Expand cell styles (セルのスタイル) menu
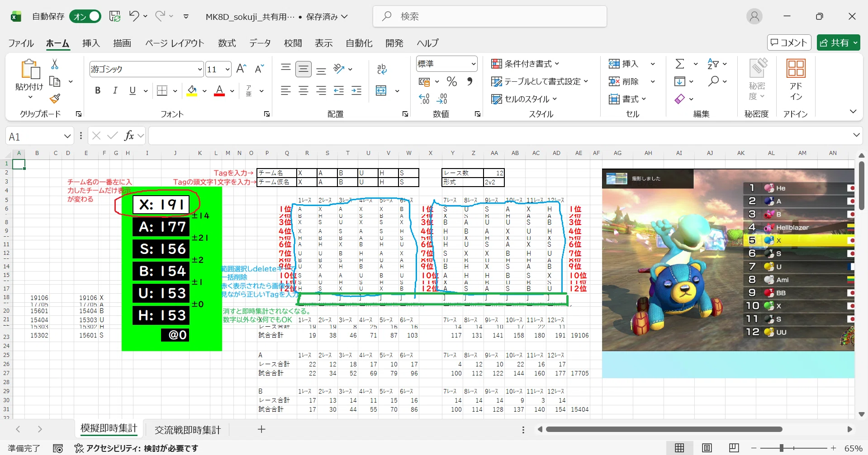Image resolution: width=868 pixels, height=455 pixels. (524, 99)
